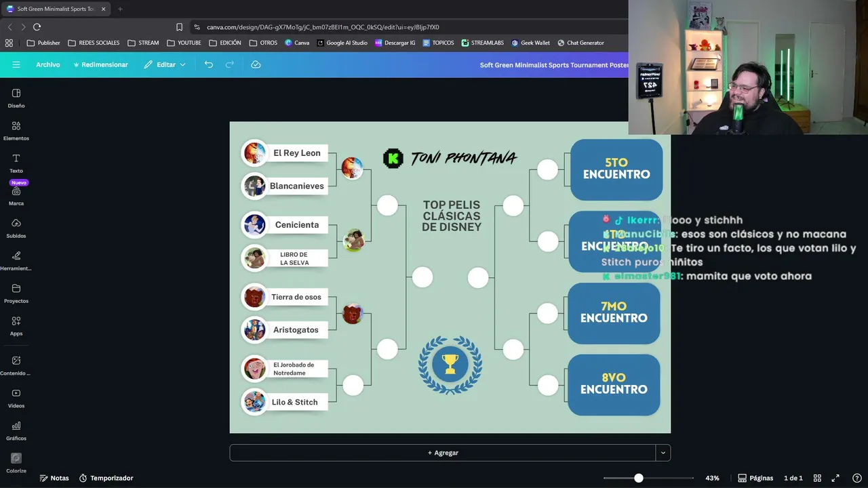Select the El Rey Leon bracket entry
The image size is (868, 488).
coord(285,153)
